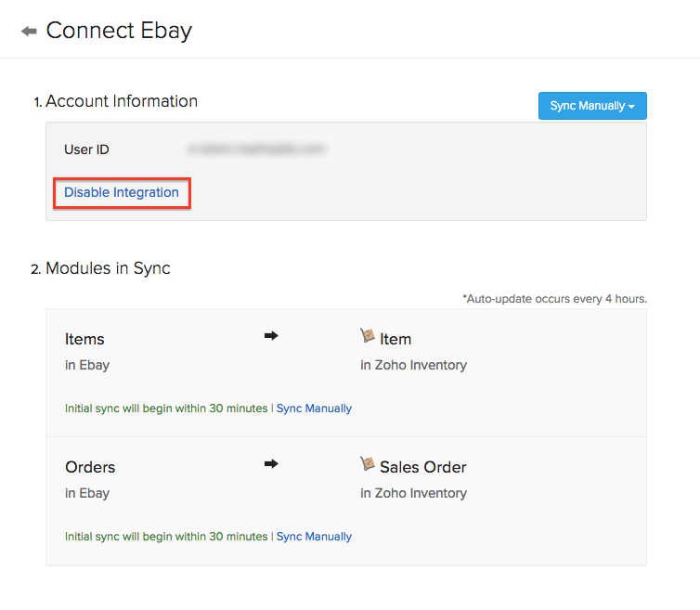Click the back arrow beside Connect Ebay

(29, 32)
